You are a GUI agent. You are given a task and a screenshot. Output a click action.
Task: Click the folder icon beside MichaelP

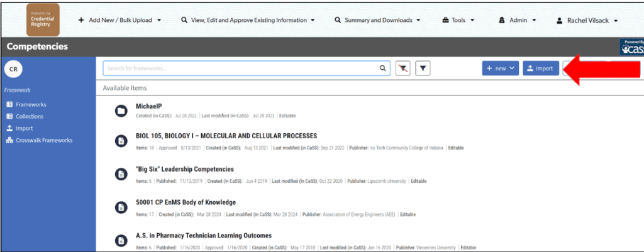pos(121,111)
